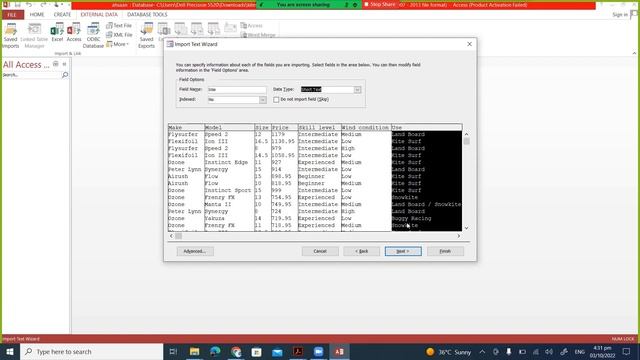
Task: Open Saved Imports in the ribbon
Action: tap(11, 35)
